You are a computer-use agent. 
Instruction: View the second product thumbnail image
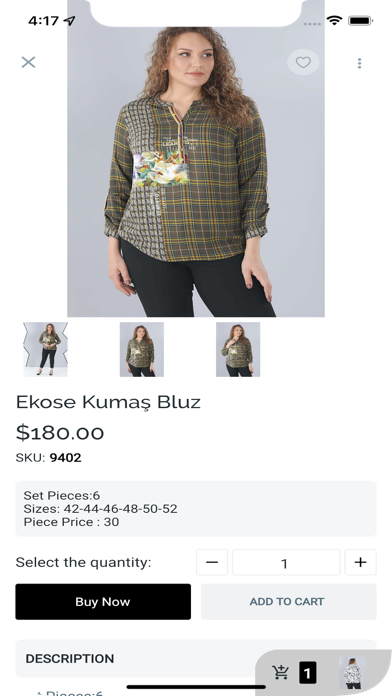point(142,349)
